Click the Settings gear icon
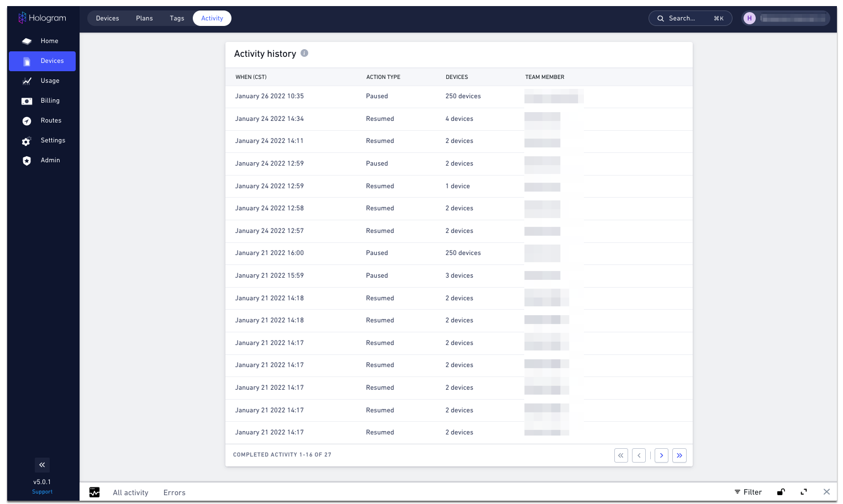The image size is (843, 504). point(27,141)
